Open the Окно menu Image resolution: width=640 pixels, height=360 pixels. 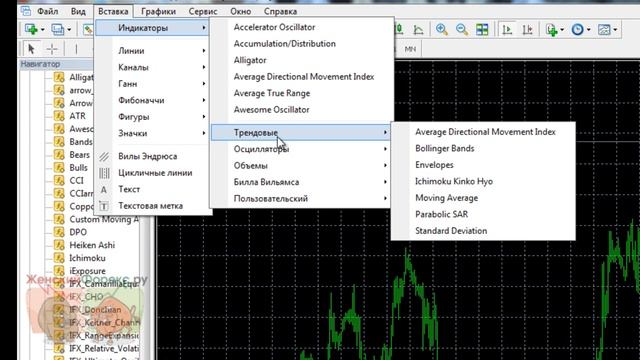click(x=240, y=11)
